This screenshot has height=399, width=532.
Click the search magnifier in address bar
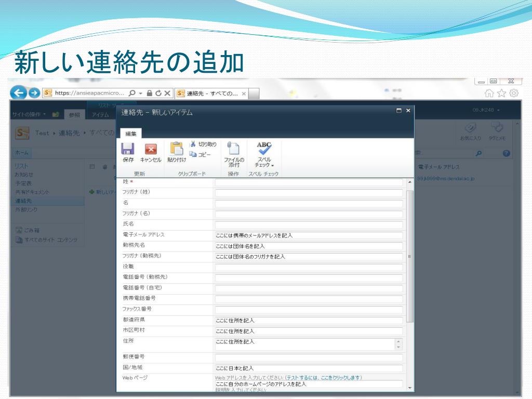click(x=132, y=93)
